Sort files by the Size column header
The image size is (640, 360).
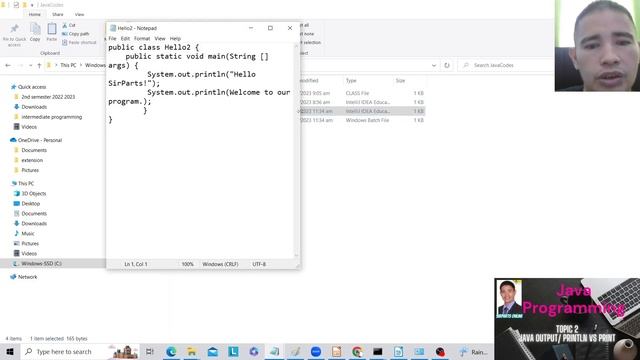coord(400,81)
